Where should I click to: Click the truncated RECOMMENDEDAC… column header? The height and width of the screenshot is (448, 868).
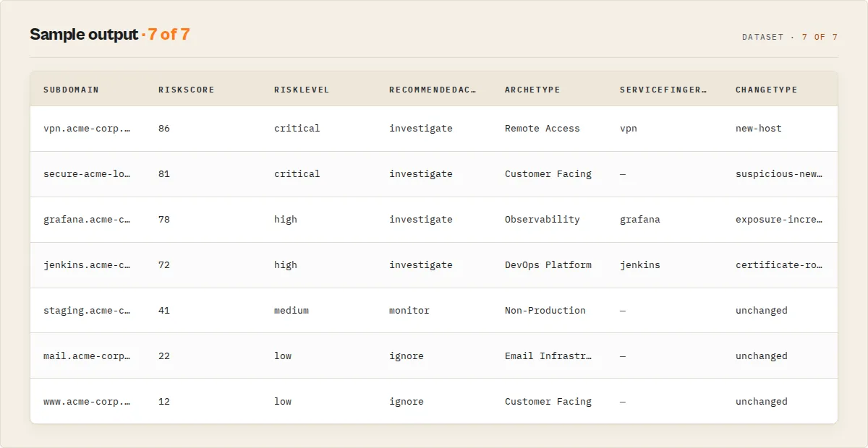coord(433,90)
